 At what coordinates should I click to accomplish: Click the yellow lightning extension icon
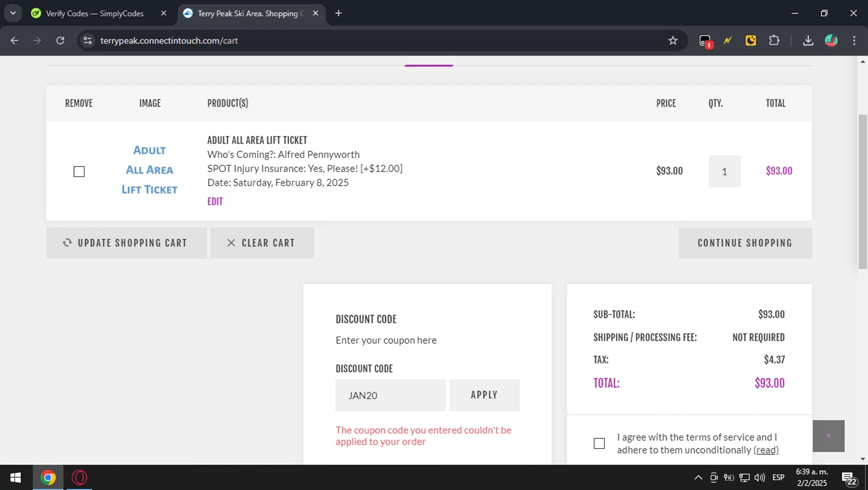pyautogui.click(x=728, y=40)
